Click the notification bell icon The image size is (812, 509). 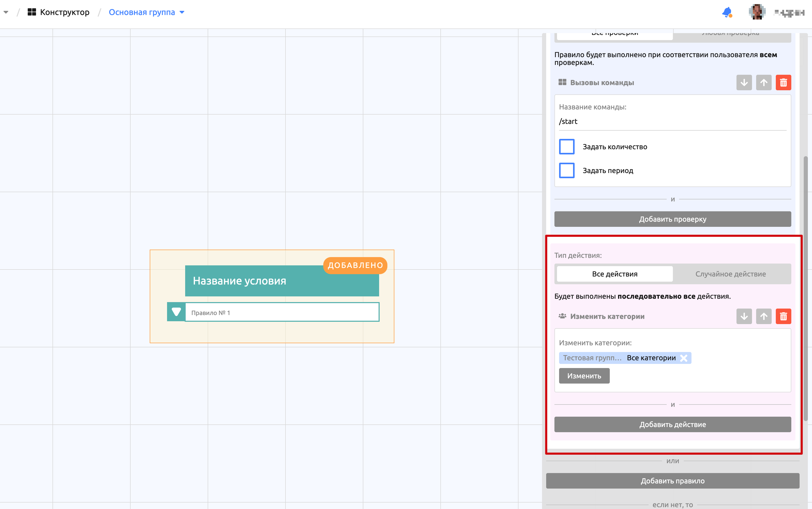click(x=727, y=12)
